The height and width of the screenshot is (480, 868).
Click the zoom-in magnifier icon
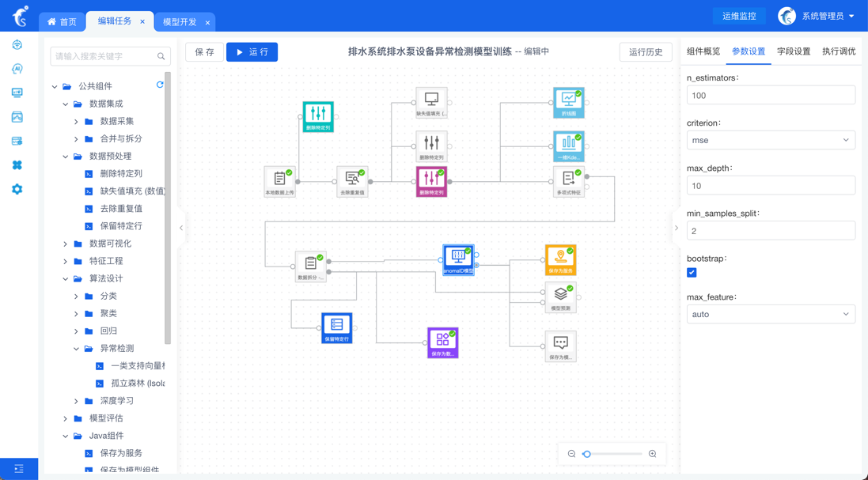click(x=653, y=454)
